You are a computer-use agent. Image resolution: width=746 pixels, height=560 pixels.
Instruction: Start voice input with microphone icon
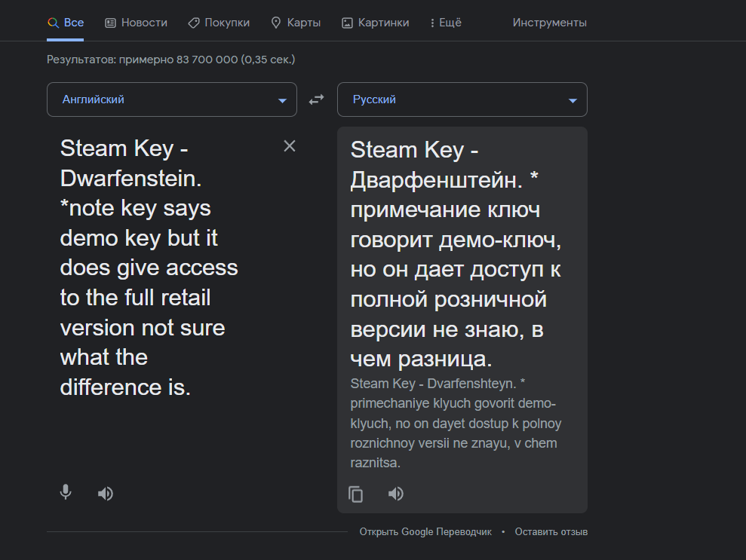66,492
